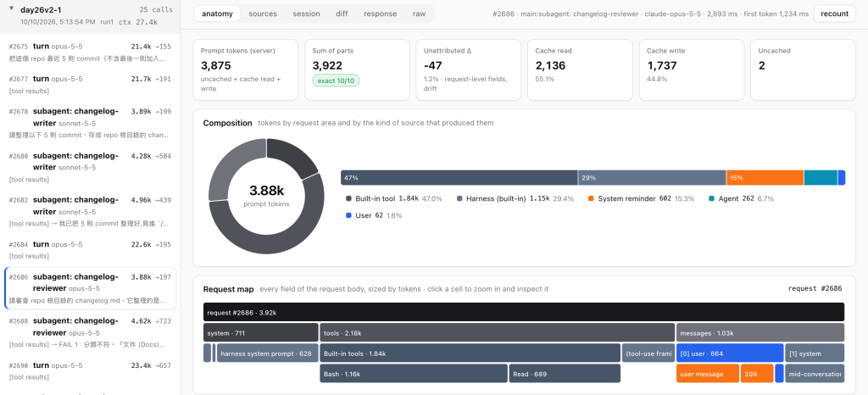Screen dimensions: 868x395
Task: Inspect the "mid-conversation" cell
Action: pyautogui.click(x=815, y=374)
